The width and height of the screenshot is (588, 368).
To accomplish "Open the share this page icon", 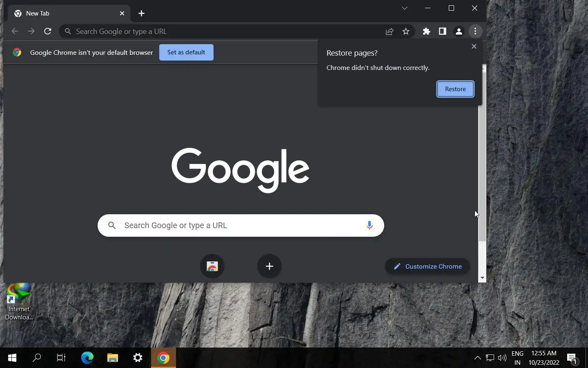I will pyautogui.click(x=390, y=31).
